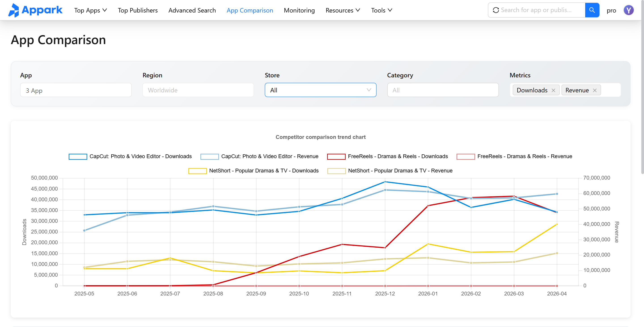The image size is (644, 327).
Task: Remove the Downloads metric tag
Action: pyautogui.click(x=553, y=90)
